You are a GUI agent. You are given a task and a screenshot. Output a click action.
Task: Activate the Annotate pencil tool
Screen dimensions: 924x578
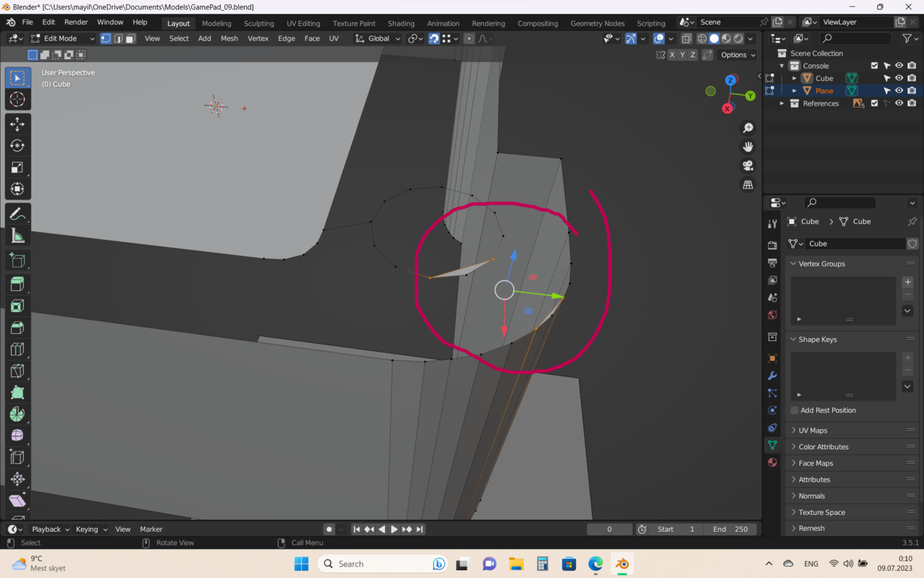(17, 215)
